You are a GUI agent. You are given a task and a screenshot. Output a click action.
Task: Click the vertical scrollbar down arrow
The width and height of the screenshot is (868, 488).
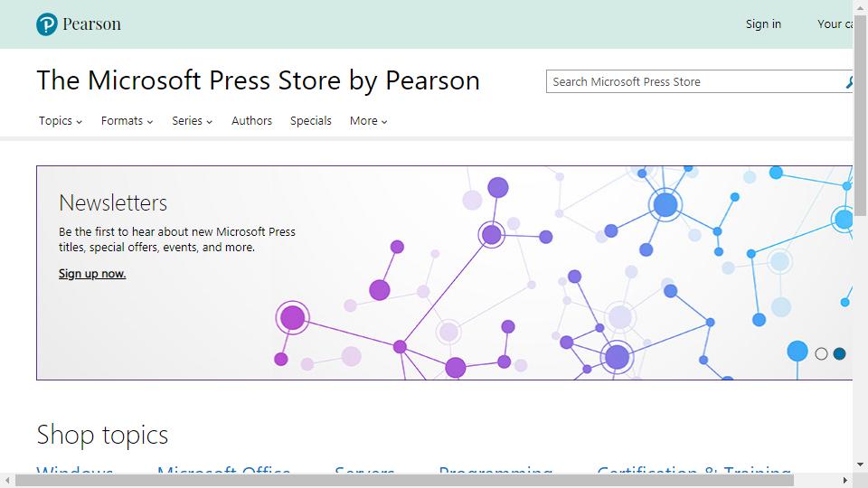click(x=861, y=466)
